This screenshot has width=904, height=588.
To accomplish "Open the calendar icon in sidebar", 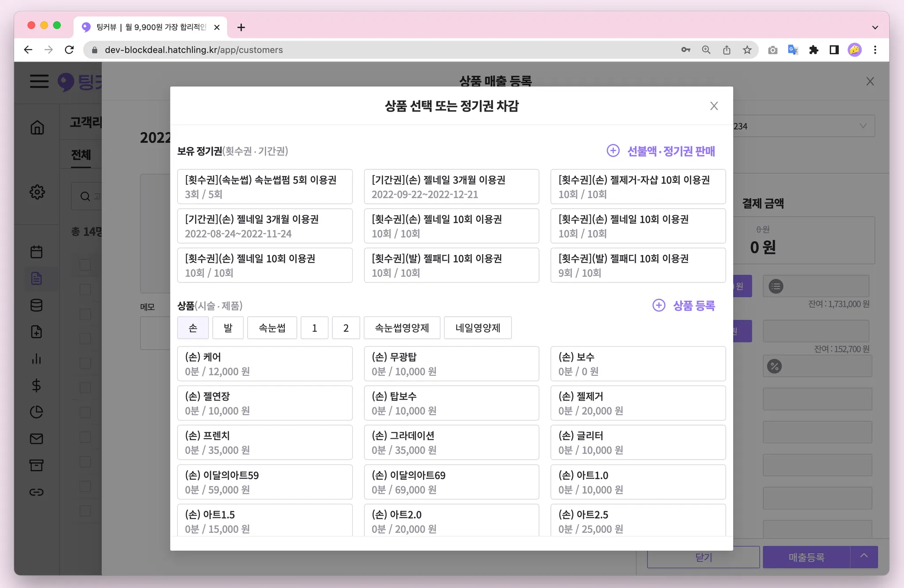I will [x=37, y=252].
